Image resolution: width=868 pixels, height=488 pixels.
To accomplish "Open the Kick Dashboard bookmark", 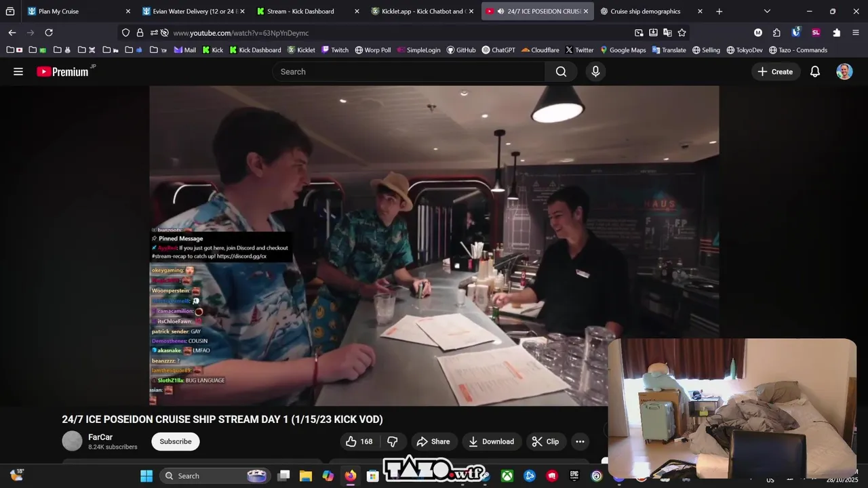I will pyautogui.click(x=255, y=49).
